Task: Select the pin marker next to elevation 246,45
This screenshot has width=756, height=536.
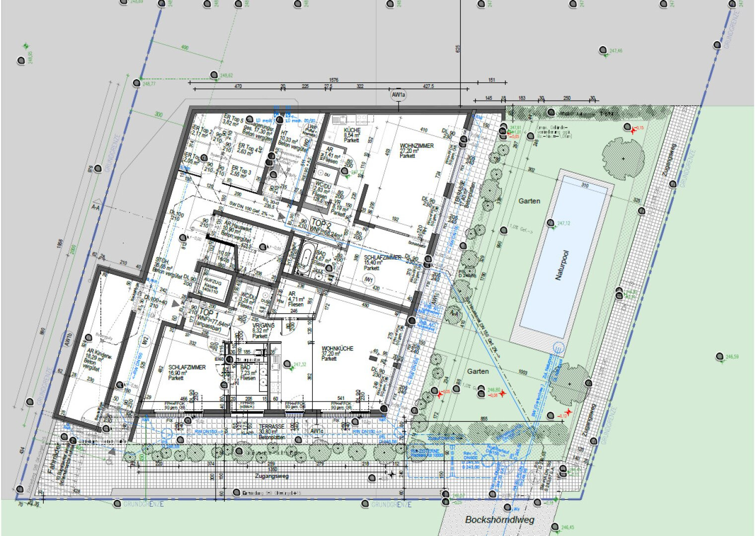Action: pos(555,528)
